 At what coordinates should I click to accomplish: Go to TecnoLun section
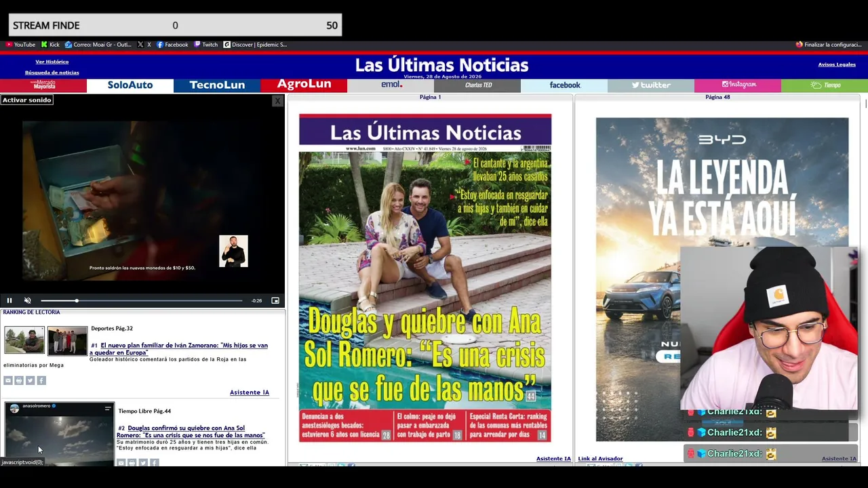point(217,85)
